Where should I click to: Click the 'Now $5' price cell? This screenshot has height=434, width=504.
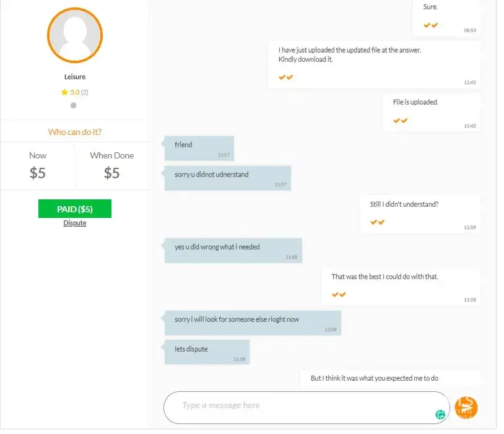(38, 166)
